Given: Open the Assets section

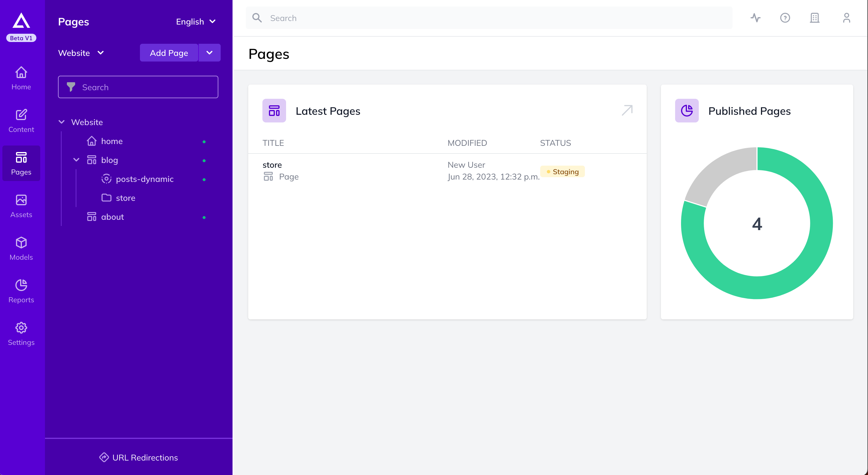Looking at the screenshot, I should coord(21,206).
